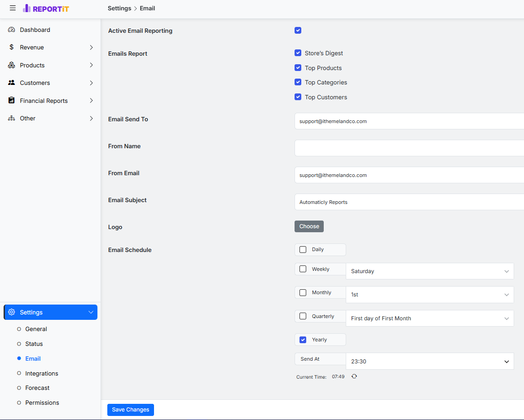Expand the Other menu chevron
The width and height of the screenshot is (524, 420).
91,119
